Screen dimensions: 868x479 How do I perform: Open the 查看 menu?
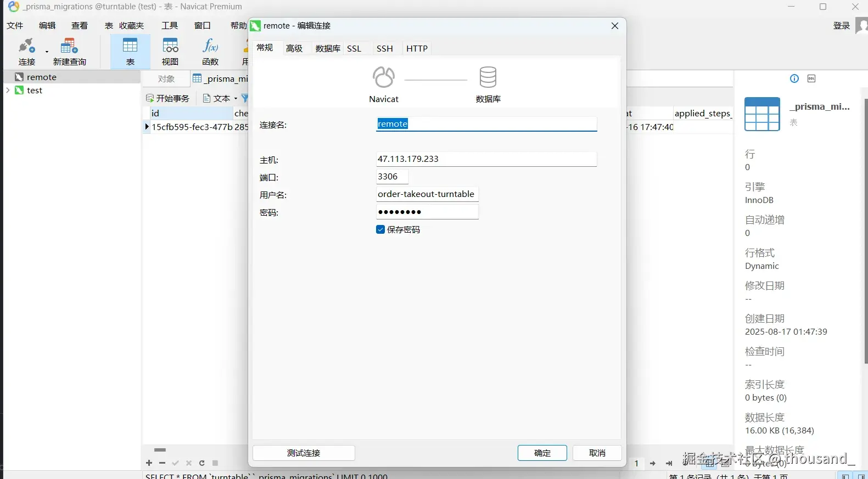point(80,25)
